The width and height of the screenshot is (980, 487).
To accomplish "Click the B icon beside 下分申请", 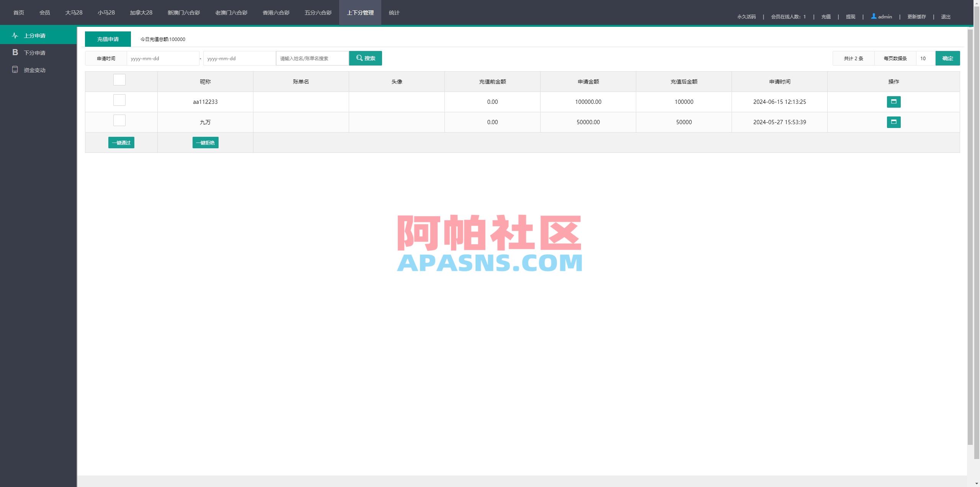I will pyautogui.click(x=15, y=52).
